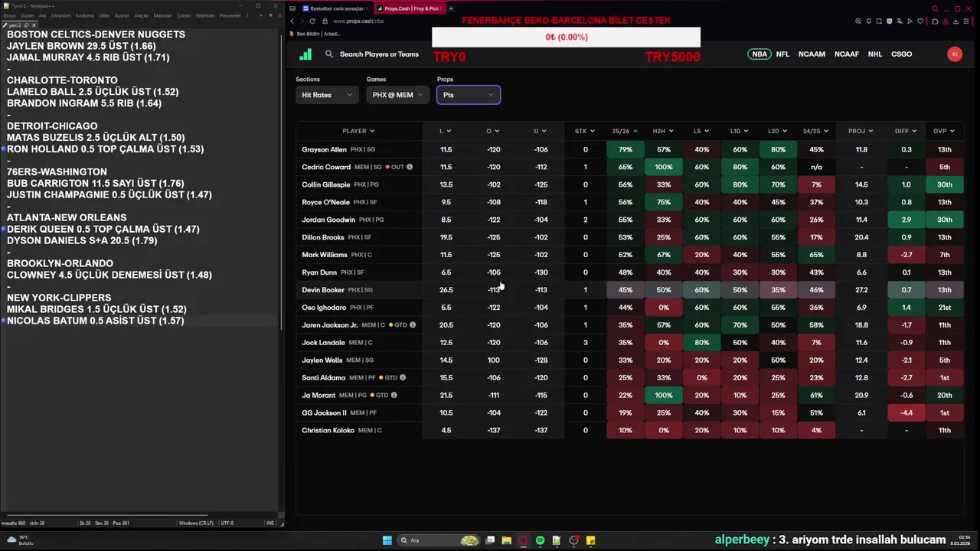Reload the props.cash page
This screenshot has width=980, height=551.
tap(312, 21)
